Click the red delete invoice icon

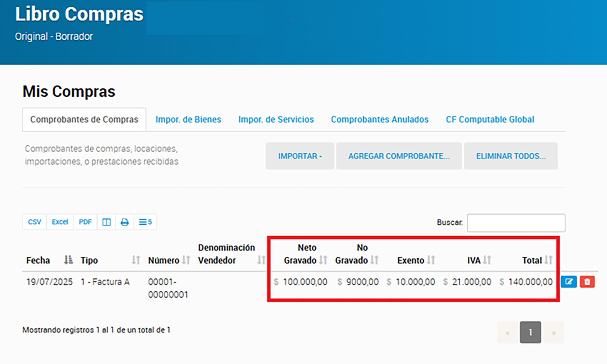coord(587,282)
